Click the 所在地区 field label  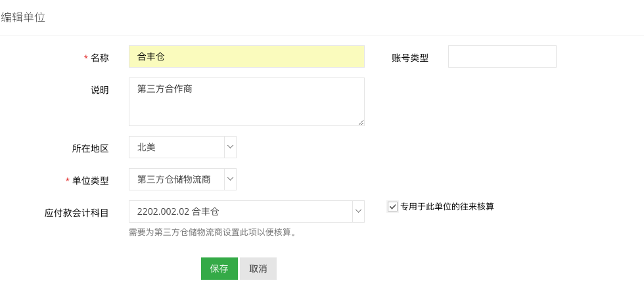coord(91,148)
